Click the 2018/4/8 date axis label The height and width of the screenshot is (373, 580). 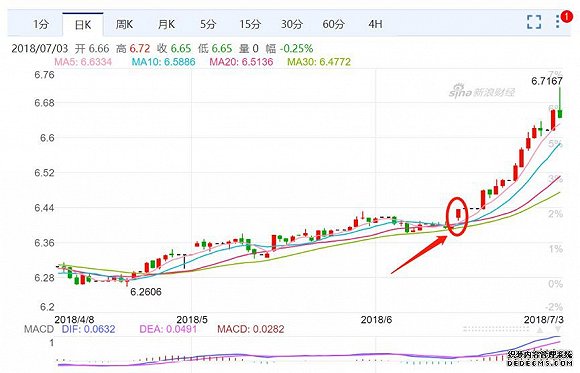pyautogui.click(x=74, y=319)
